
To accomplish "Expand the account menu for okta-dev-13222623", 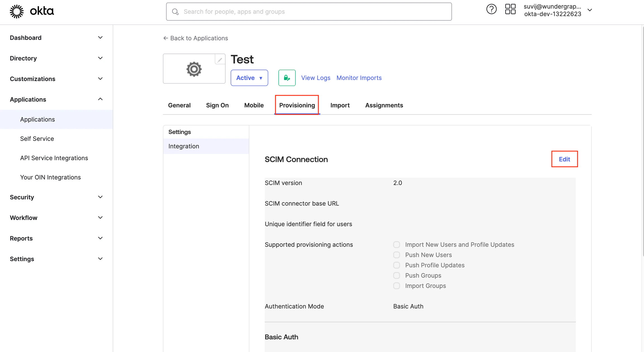I will (x=590, y=10).
